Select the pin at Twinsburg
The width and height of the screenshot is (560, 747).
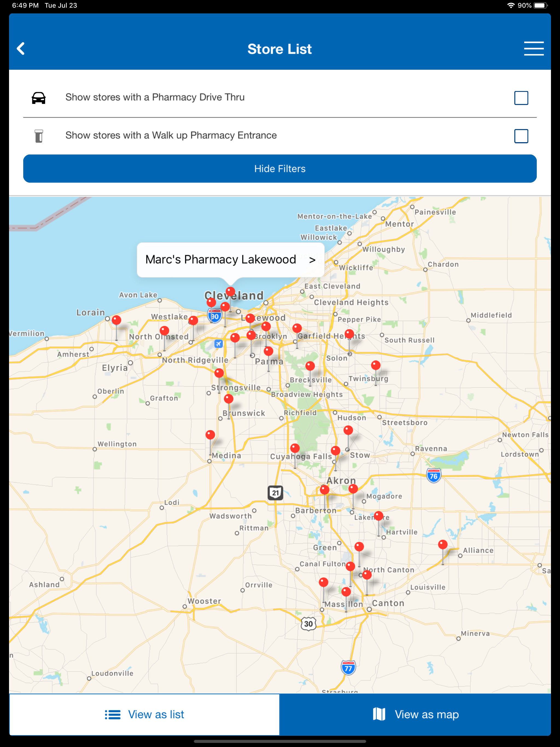[x=376, y=365]
